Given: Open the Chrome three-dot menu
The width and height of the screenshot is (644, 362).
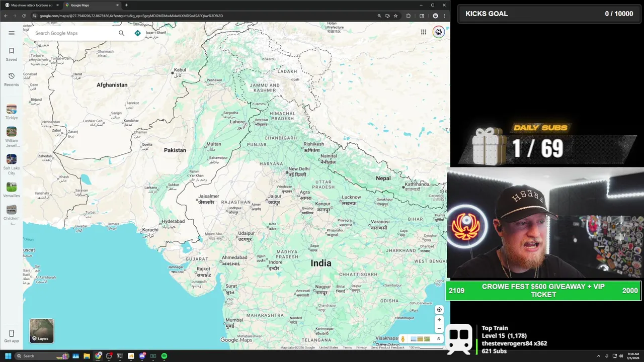Looking at the screenshot, I should (x=444, y=16).
